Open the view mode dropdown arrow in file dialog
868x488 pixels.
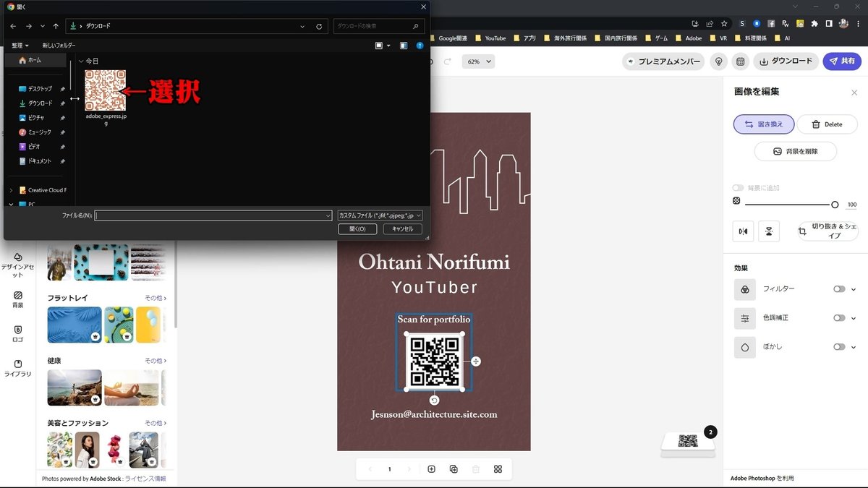coord(388,46)
